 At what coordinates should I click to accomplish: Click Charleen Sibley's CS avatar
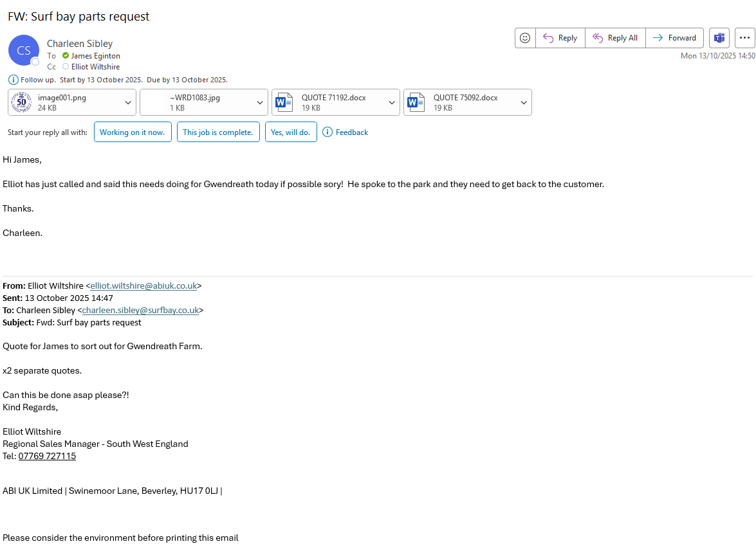[x=24, y=50]
